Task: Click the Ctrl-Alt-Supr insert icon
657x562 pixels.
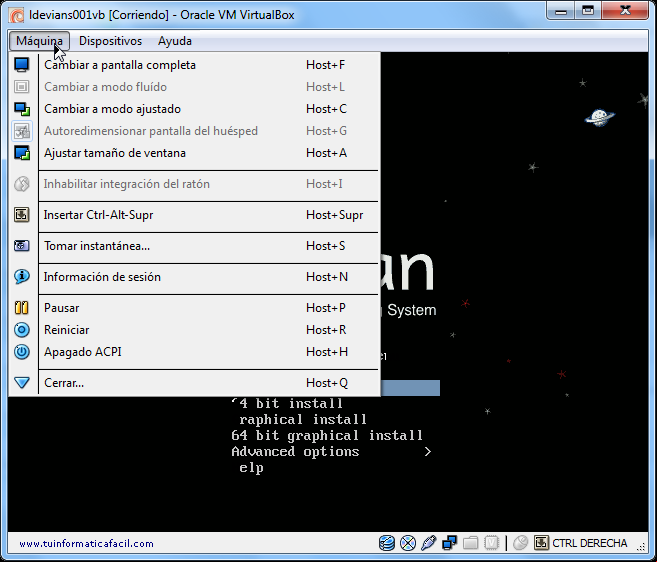Action: pyautogui.click(x=22, y=215)
